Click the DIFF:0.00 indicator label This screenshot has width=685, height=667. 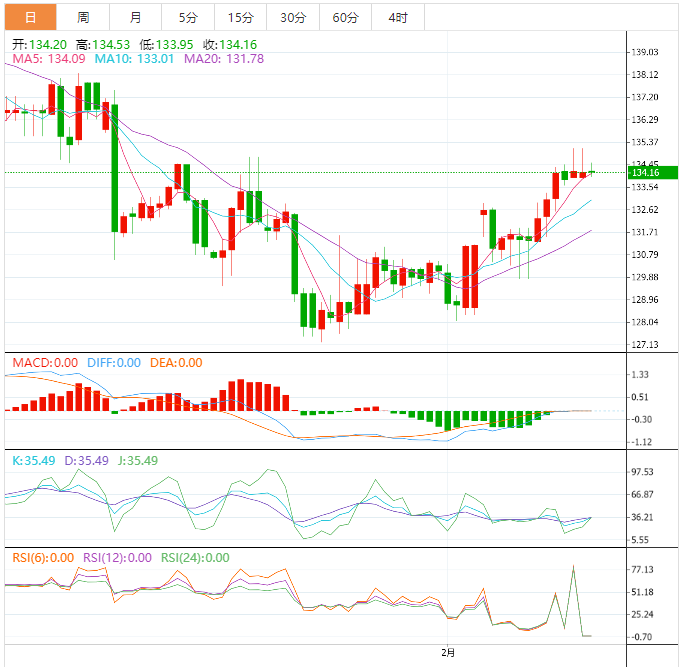[x=114, y=363]
